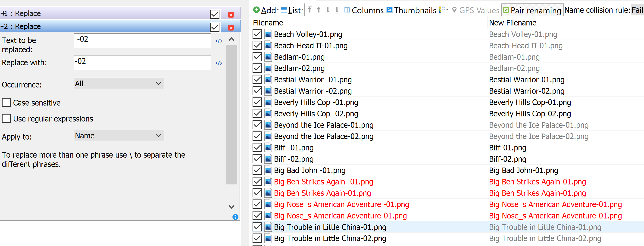Click image icon of Beyond the Ice Palace-01.png
Image resolution: width=644 pixels, height=246 pixels.
268,125
